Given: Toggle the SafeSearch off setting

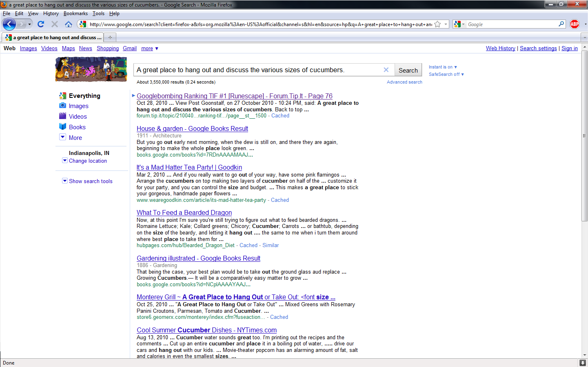Looking at the screenshot, I should point(446,74).
